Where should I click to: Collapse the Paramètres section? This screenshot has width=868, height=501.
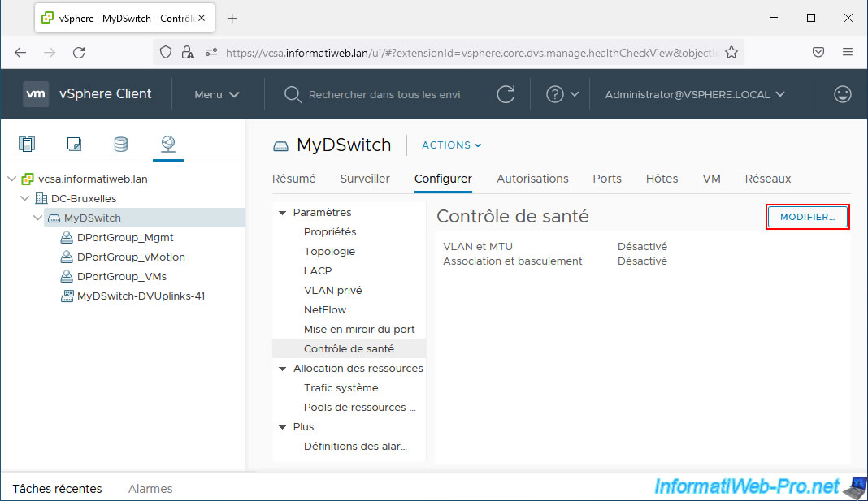tap(283, 213)
